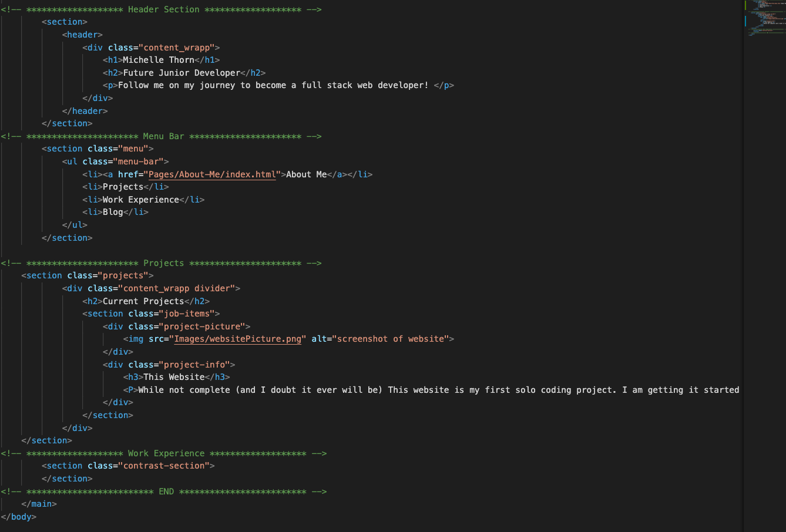Viewport: 786px width, 532px height.
Task: Click the "While not complete" paragraph line
Action: pos(431,390)
